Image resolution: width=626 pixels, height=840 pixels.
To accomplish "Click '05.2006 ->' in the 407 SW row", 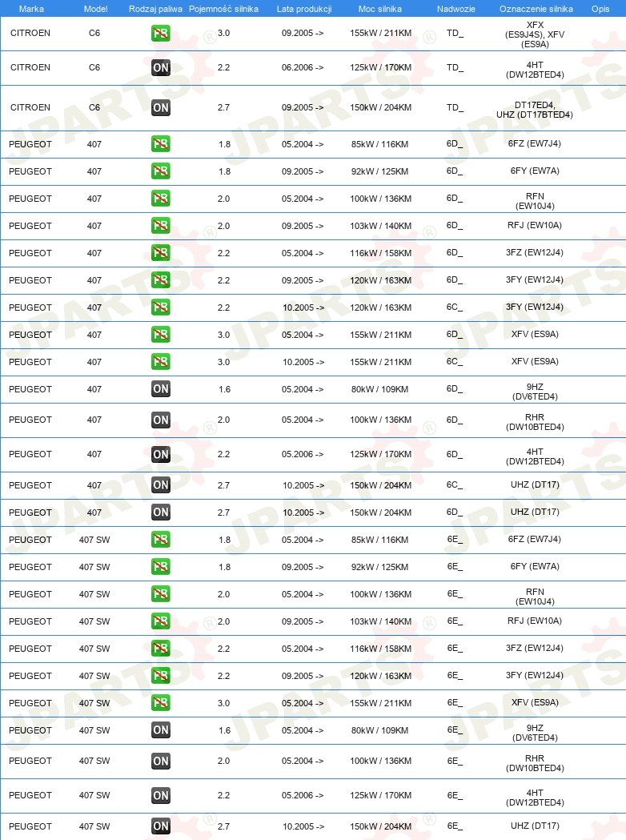I will 302,795.
